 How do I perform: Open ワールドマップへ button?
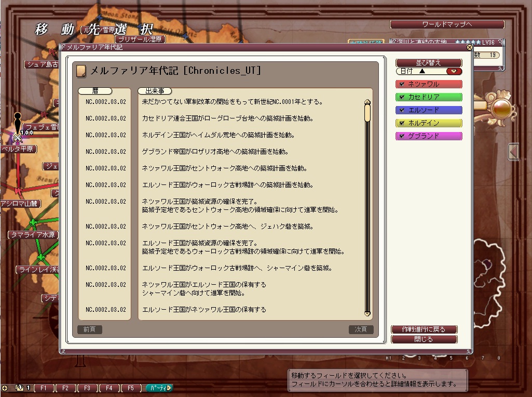447,24
